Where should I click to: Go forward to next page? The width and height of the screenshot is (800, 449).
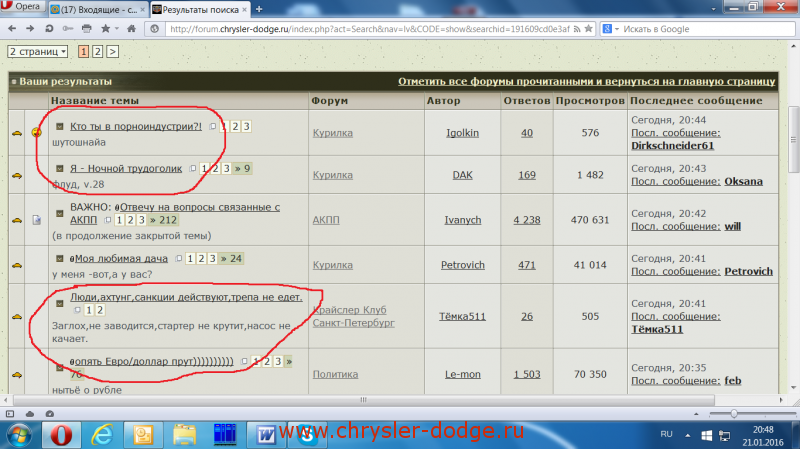[x=30, y=29]
